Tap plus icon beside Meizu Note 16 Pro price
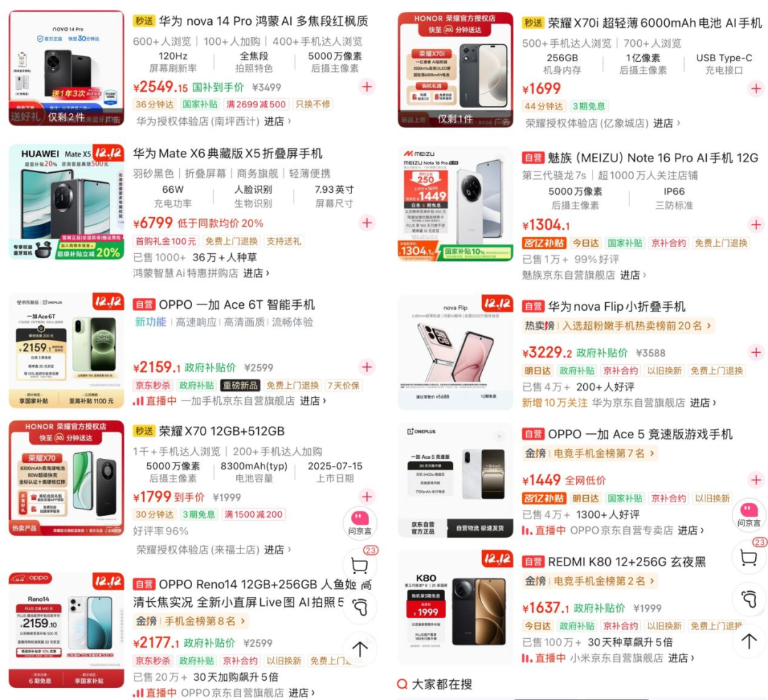The height and width of the screenshot is (700, 768). pyautogui.click(x=756, y=224)
